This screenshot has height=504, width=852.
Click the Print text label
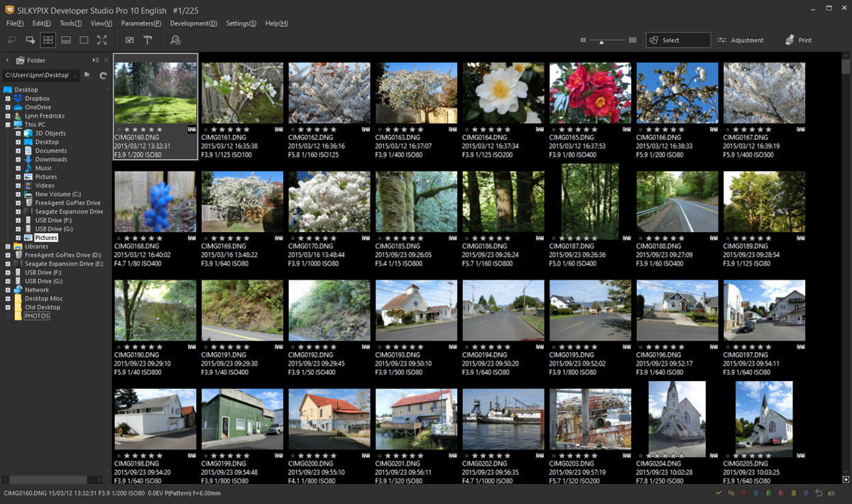tap(805, 40)
